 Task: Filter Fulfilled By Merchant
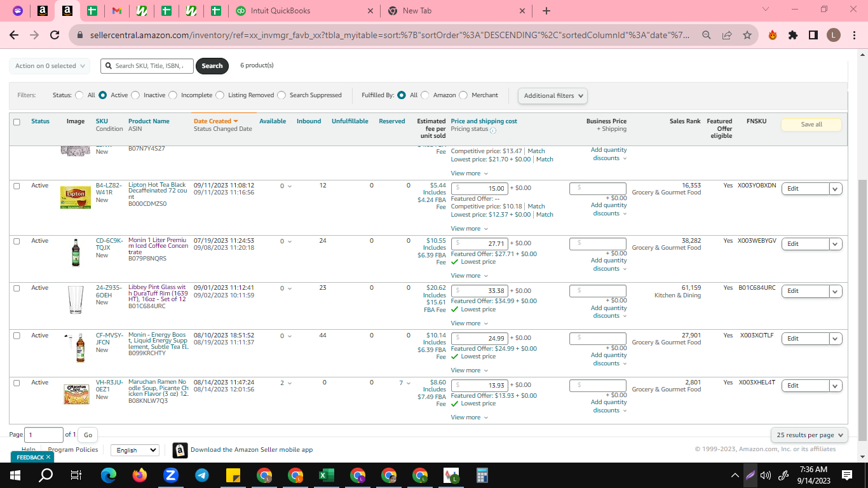click(464, 95)
